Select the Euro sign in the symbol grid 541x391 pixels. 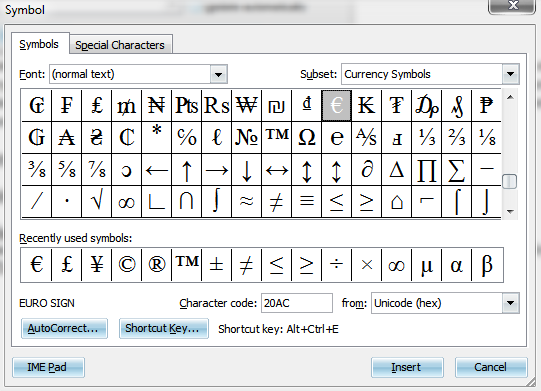[336, 105]
